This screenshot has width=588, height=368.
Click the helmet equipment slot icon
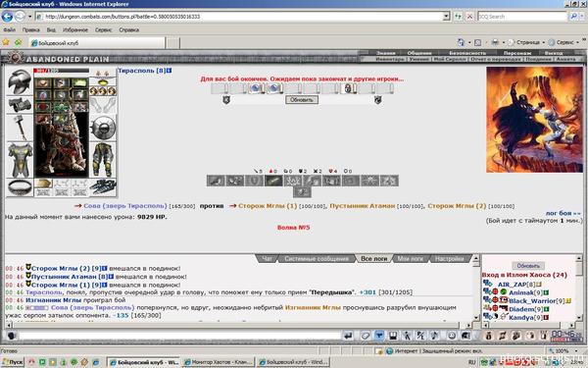[x=20, y=81]
